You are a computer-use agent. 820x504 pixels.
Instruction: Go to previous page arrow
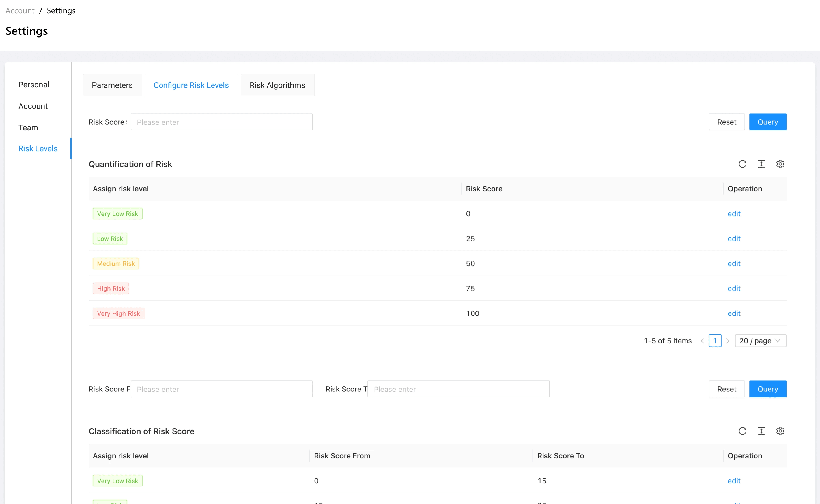click(x=702, y=341)
